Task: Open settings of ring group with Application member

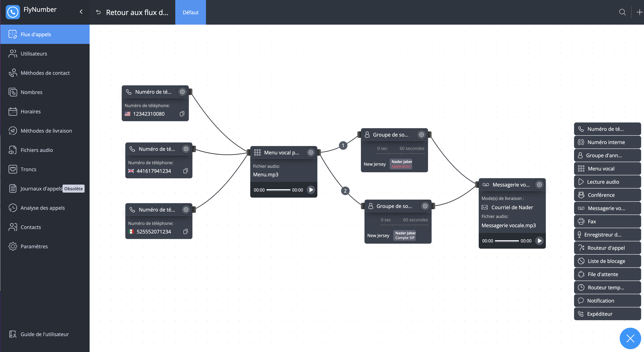Action: (421, 135)
